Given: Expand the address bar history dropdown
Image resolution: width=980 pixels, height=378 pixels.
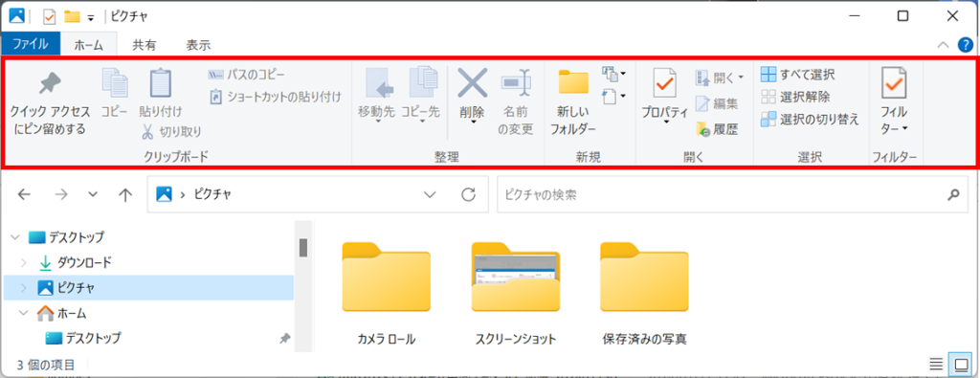Looking at the screenshot, I should (x=430, y=195).
